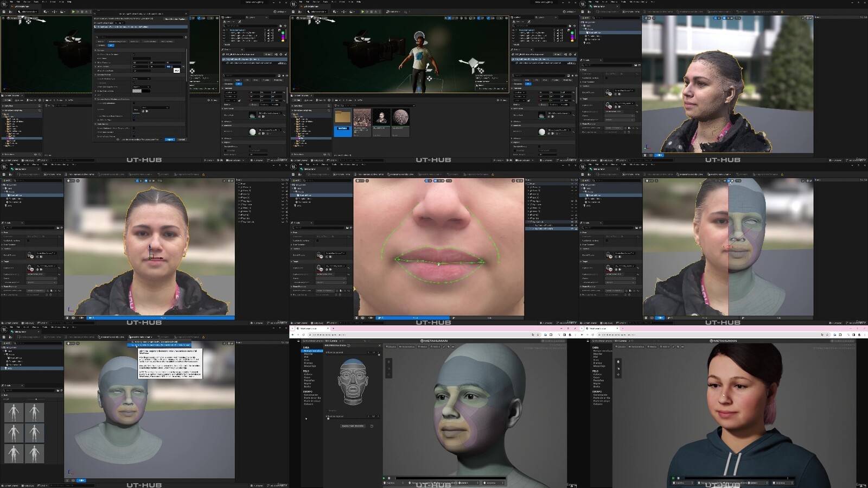Select Mezclar in the MetaHuman sidebar by wireframe head

(309, 354)
